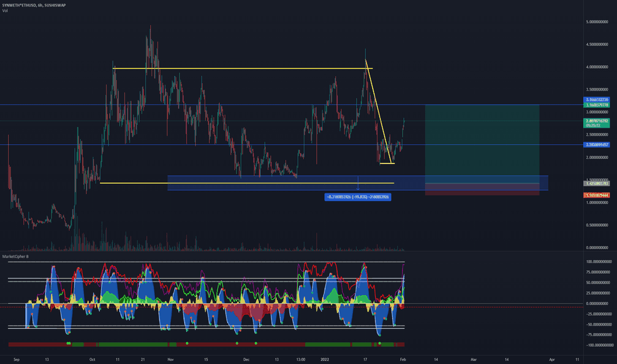Open the MarketCipher B indicator label
617x364 pixels.
[x=15, y=257]
